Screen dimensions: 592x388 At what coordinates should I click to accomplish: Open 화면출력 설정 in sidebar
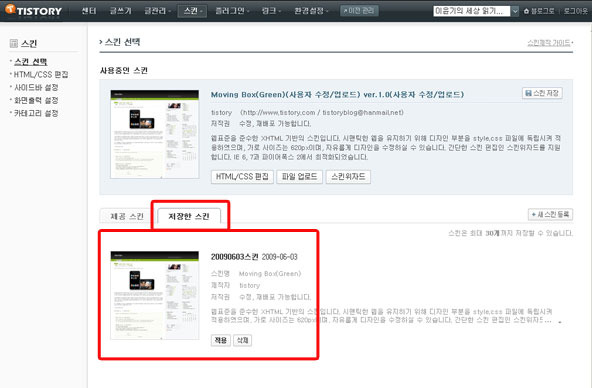[x=36, y=100]
